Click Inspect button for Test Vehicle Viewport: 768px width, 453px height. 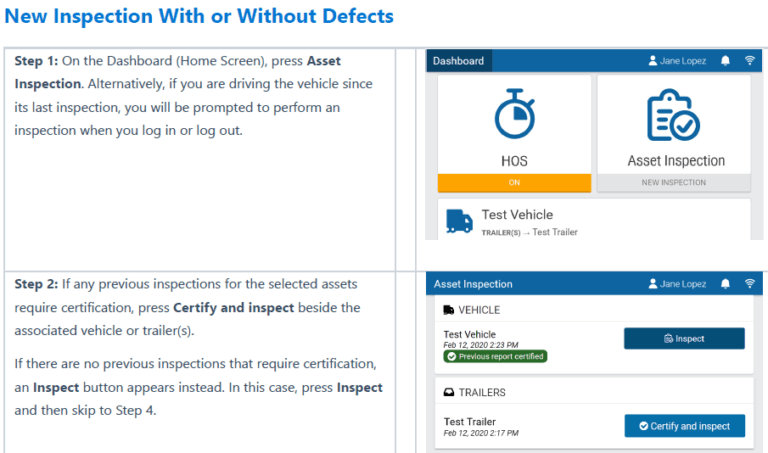pos(684,338)
